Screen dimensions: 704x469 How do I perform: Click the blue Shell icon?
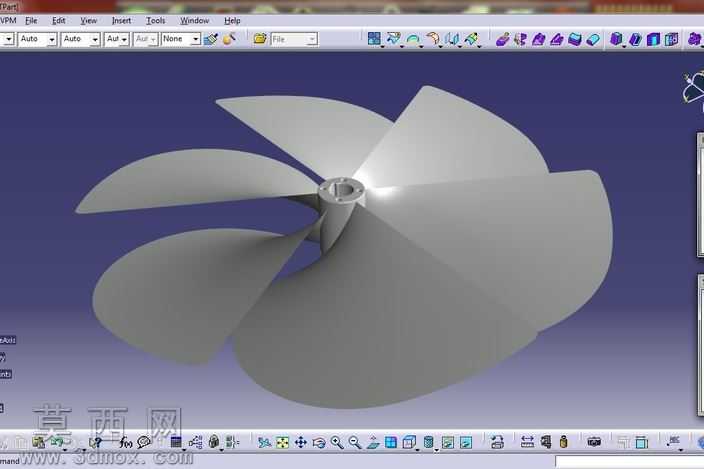(653, 39)
